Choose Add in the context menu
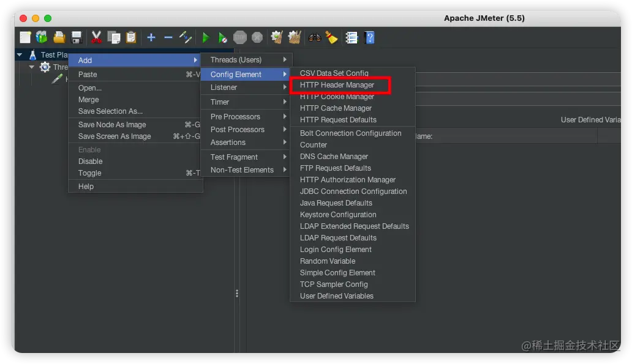The image size is (632, 364). [x=135, y=60]
